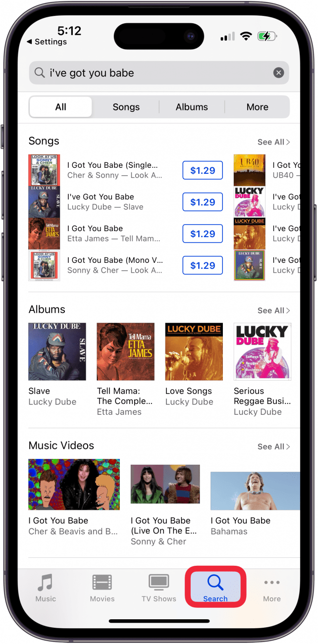Buy Lucky Dube's I've Got You Babe for $1.29

203,202
